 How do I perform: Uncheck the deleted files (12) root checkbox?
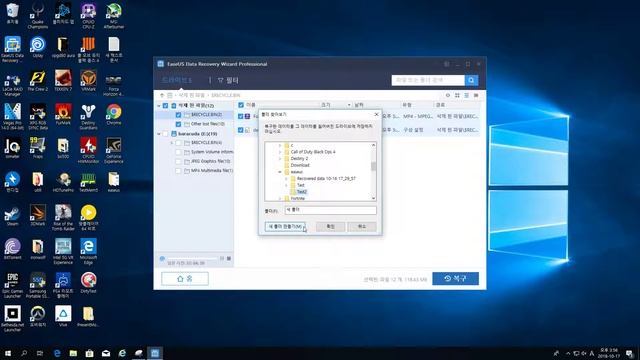pyautogui.click(x=165, y=106)
